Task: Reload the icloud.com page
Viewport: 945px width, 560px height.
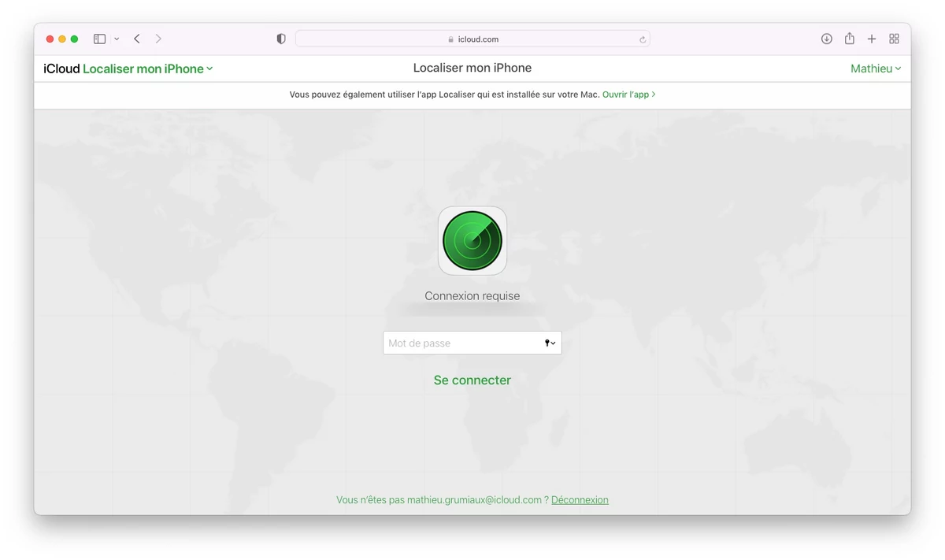Action: (643, 39)
